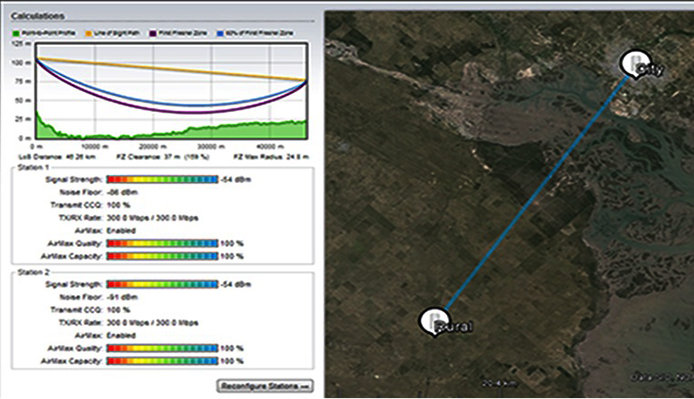Click the map scale label at bottom
This screenshot has height=399, width=694.
click(x=499, y=384)
